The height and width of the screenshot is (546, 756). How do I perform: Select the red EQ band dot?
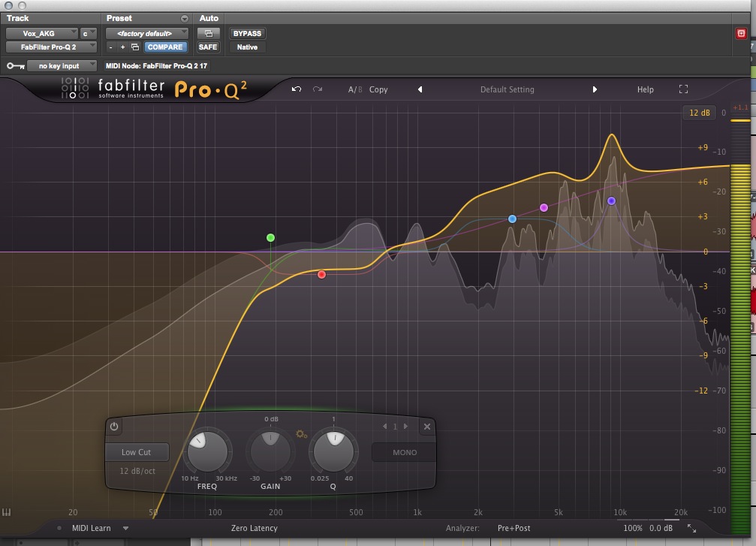[x=321, y=274]
